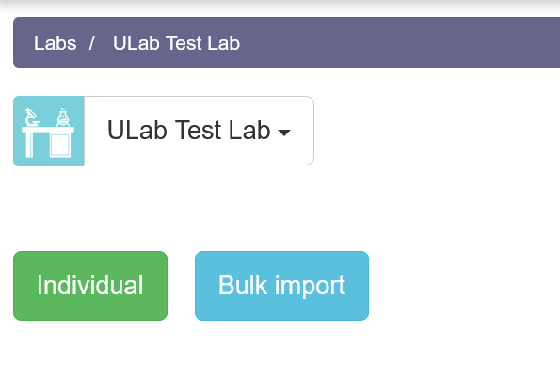This screenshot has height=392, width=560.
Task: Go to Labs in the breadcrumb
Action: tap(55, 43)
